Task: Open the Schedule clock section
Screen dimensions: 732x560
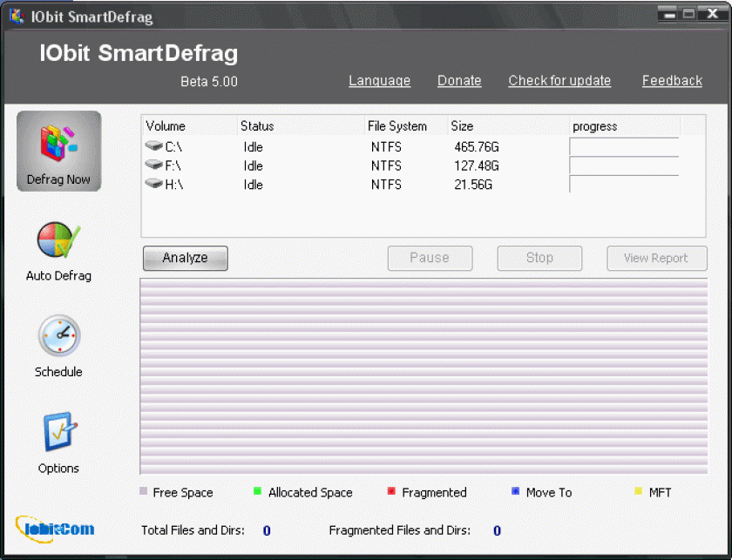Action: (59, 347)
